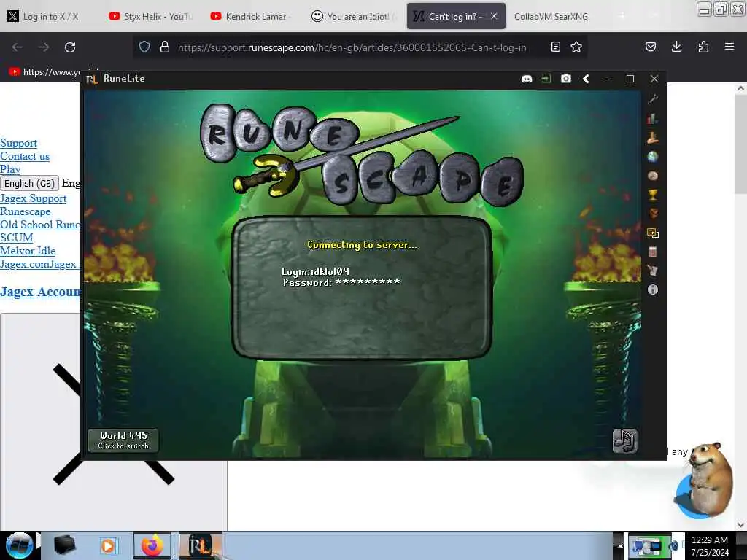Screen dimensions: 747x560
Task: Open the Loot Tracker bag icon in RuneLite
Action: (x=653, y=271)
